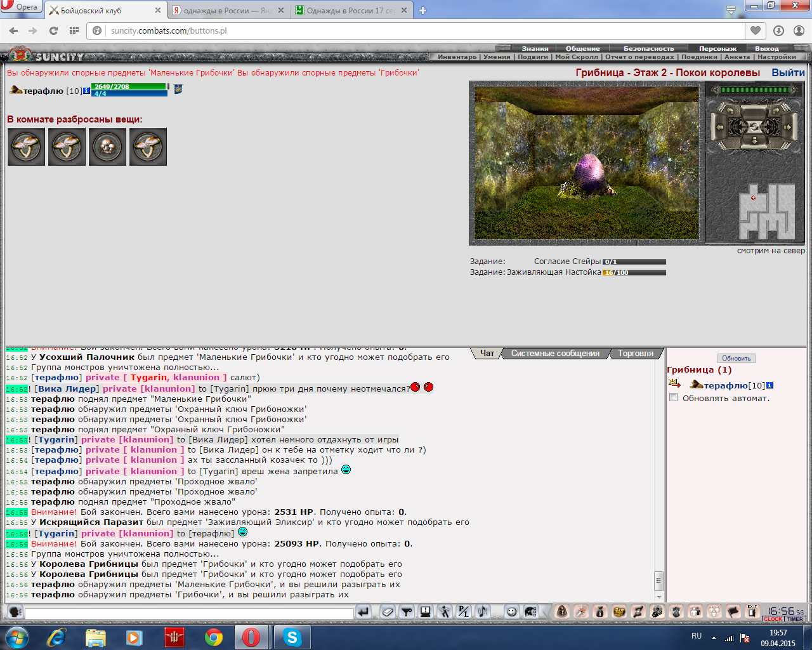Click the exchange arrows icon in the bottom bar
812x650 pixels.
click(x=638, y=612)
